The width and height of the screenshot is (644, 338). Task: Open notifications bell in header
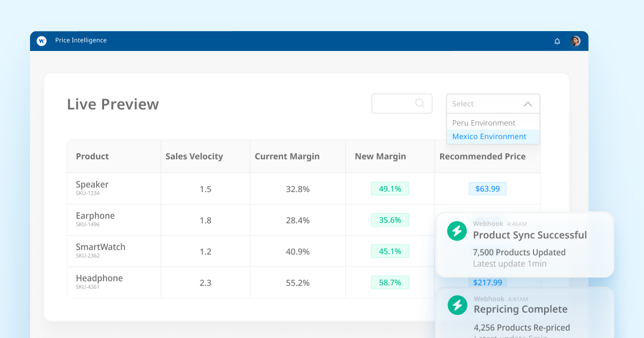click(x=557, y=41)
